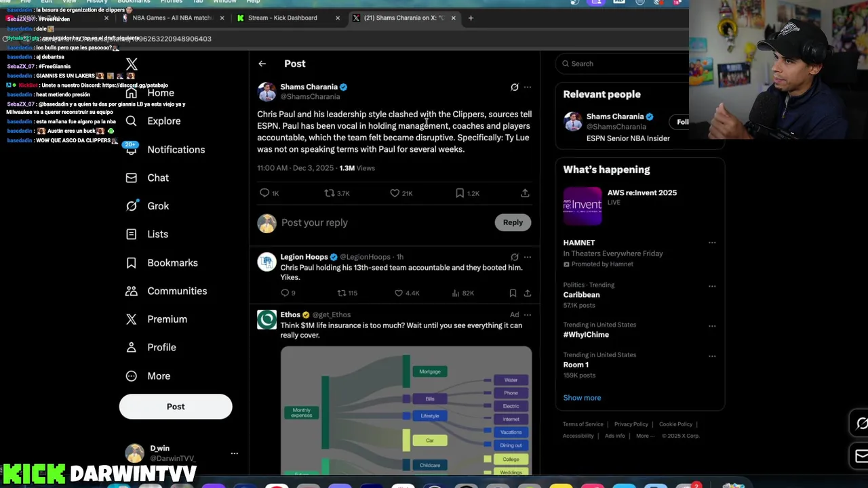The image size is (868, 488).
Task: Click the X logo in the sidebar
Action: tap(132, 64)
